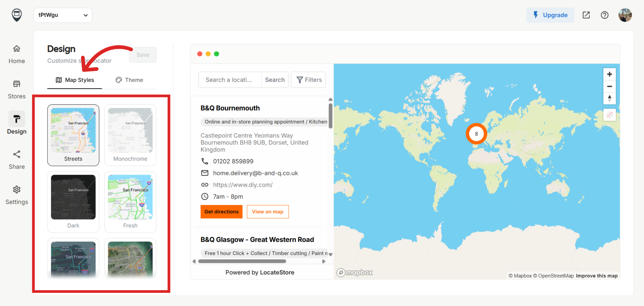Click the scroll up arrow of store list
Screen dimensions: 644x306
[331, 100]
